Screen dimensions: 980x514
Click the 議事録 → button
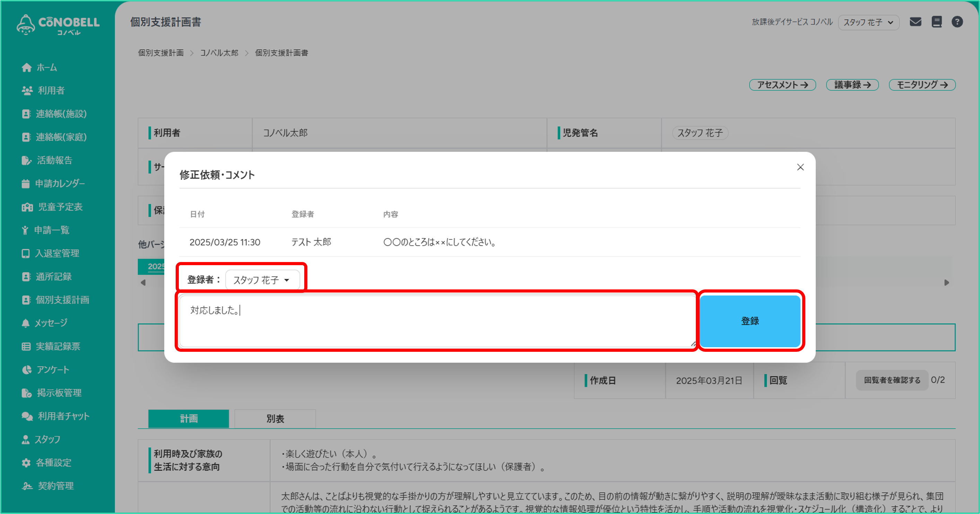852,85
